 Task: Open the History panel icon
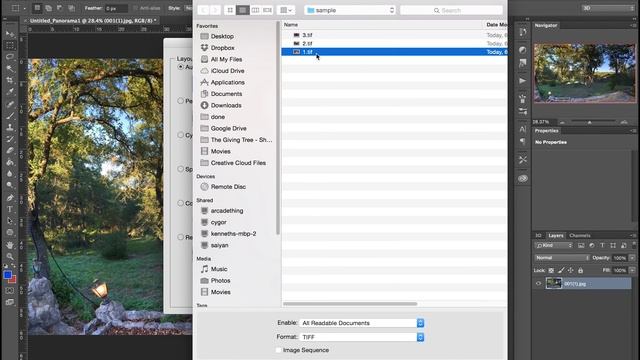coord(523,33)
